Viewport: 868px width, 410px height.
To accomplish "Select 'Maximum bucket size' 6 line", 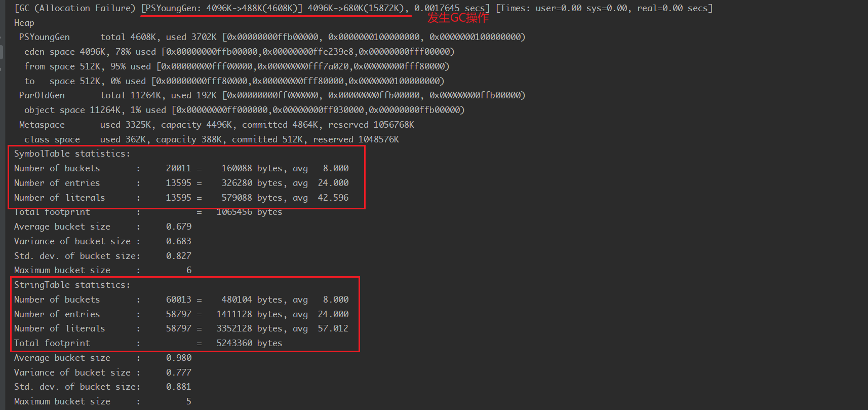I will pyautogui.click(x=103, y=270).
